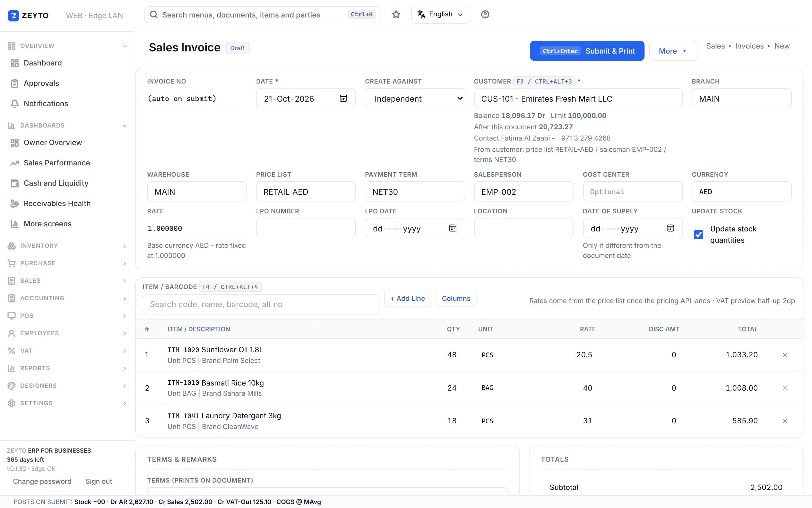Toggle Update stock quantities checkbox

(x=699, y=235)
